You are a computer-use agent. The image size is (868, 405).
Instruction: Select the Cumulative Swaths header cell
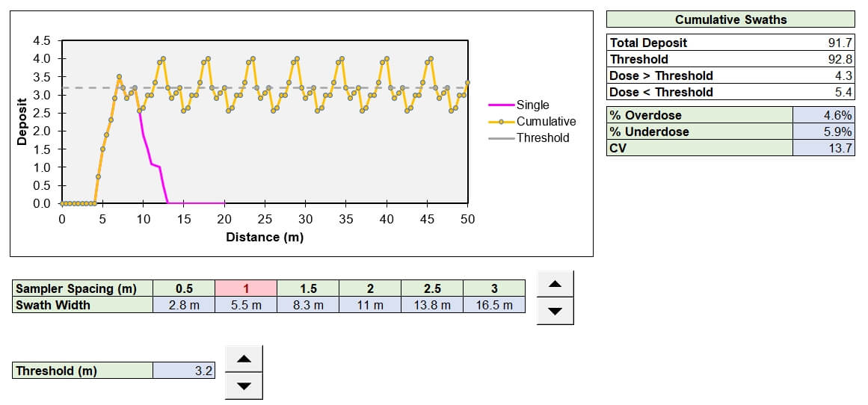tap(730, 20)
